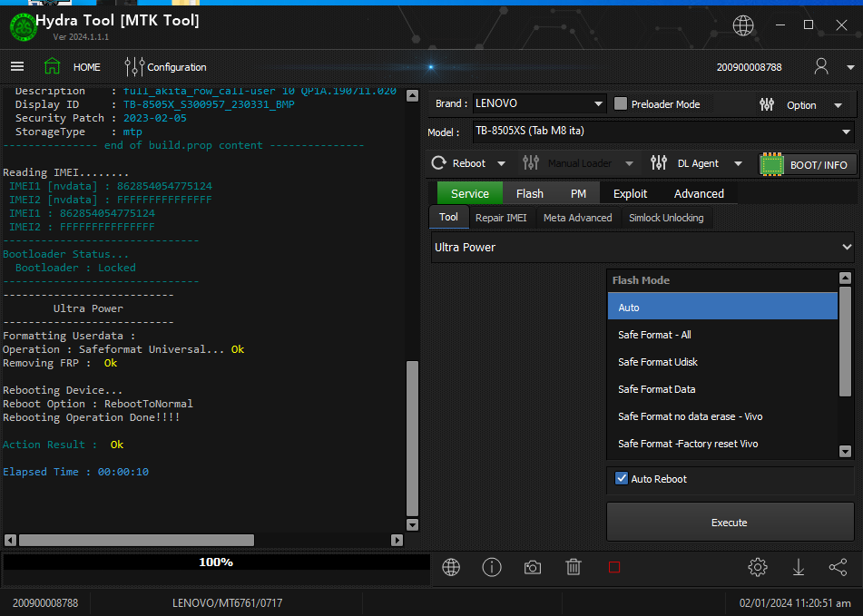The height and width of the screenshot is (616, 863).
Task: Click the Manual Loader sliders icon
Action: 531,162
